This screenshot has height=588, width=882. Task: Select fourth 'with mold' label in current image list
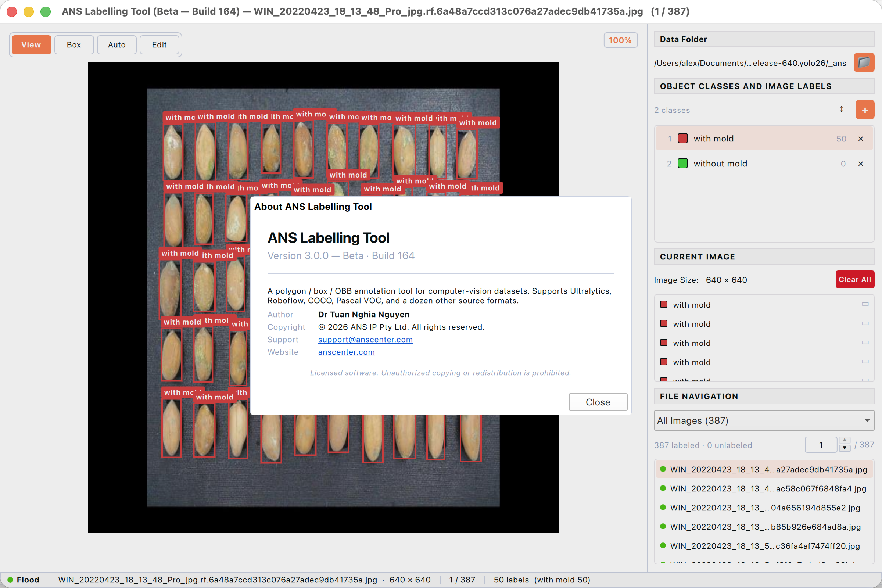[x=764, y=362]
